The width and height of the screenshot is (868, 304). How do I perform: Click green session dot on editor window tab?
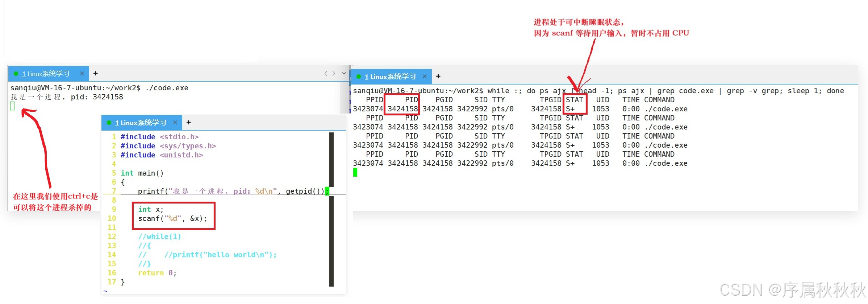point(109,123)
